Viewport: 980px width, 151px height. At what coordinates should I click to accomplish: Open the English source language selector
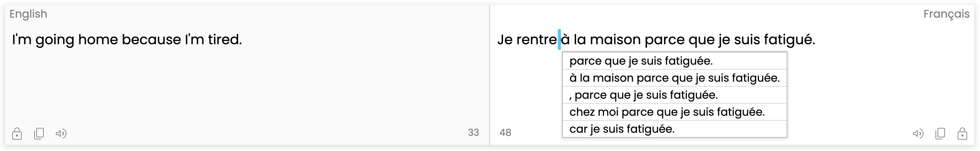click(x=28, y=14)
